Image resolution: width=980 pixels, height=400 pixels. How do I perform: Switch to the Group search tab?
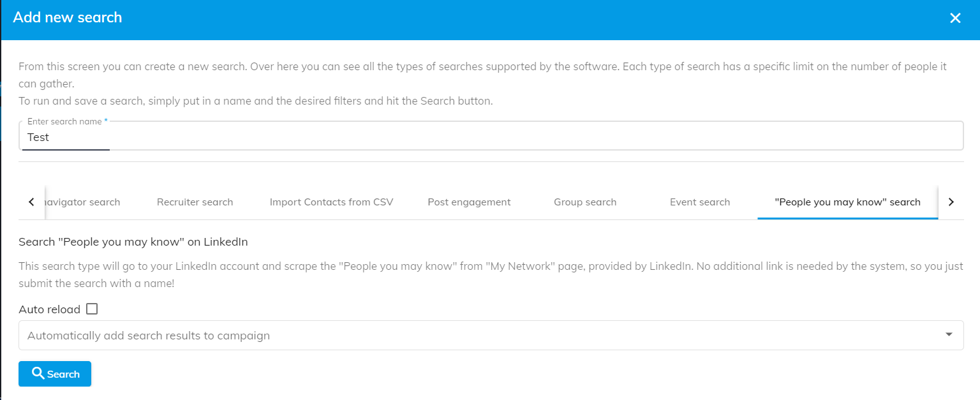click(x=585, y=202)
